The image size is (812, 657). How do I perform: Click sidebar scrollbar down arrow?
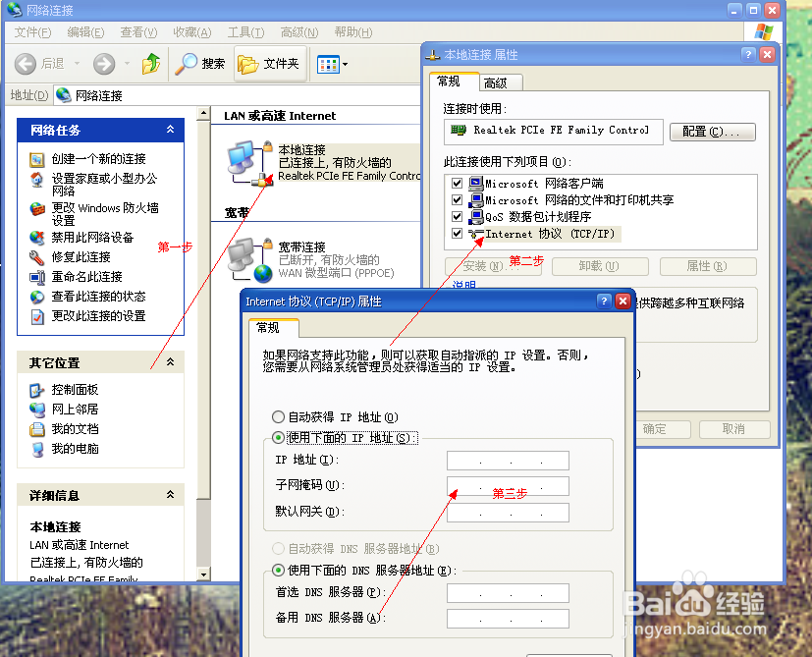[203, 575]
